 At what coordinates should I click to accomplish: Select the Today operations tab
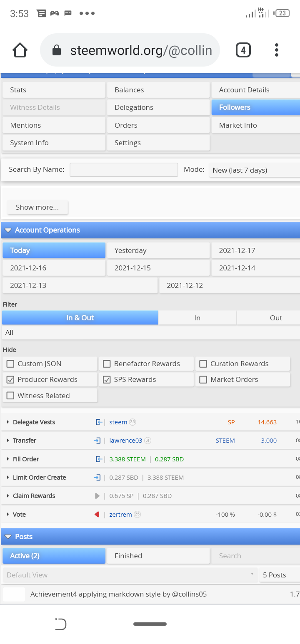click(x=54, y=250)
